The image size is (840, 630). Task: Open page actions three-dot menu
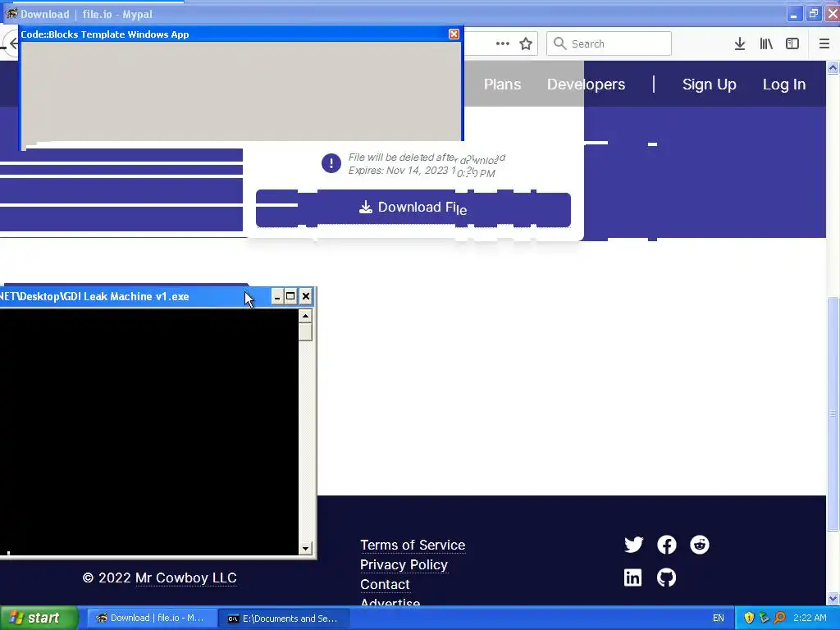(x=503, y=44)
